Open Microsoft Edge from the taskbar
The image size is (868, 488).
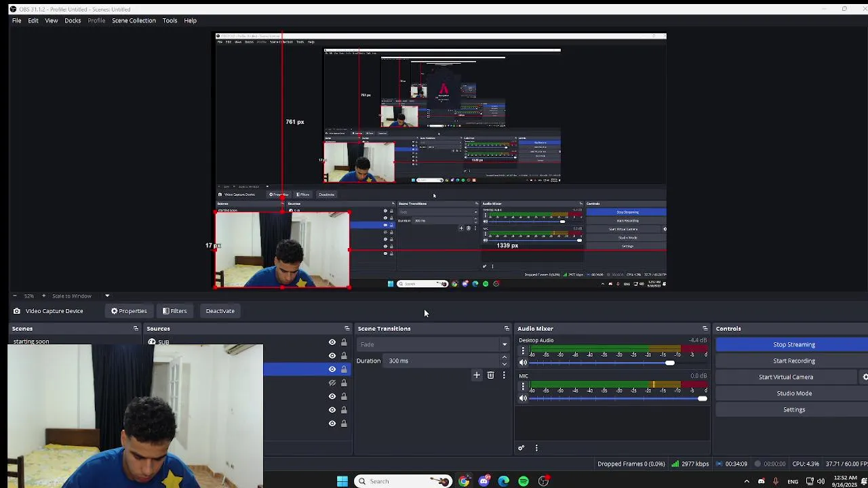[x=503, y=481]
